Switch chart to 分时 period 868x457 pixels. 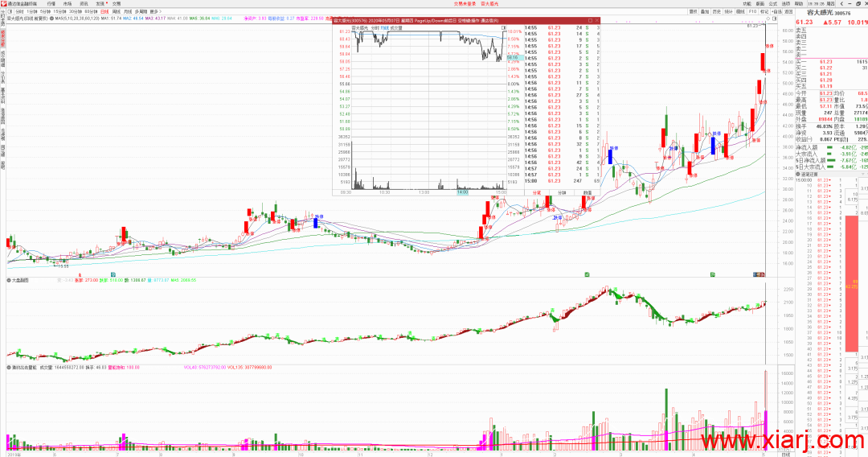click(x=19, y=11)
